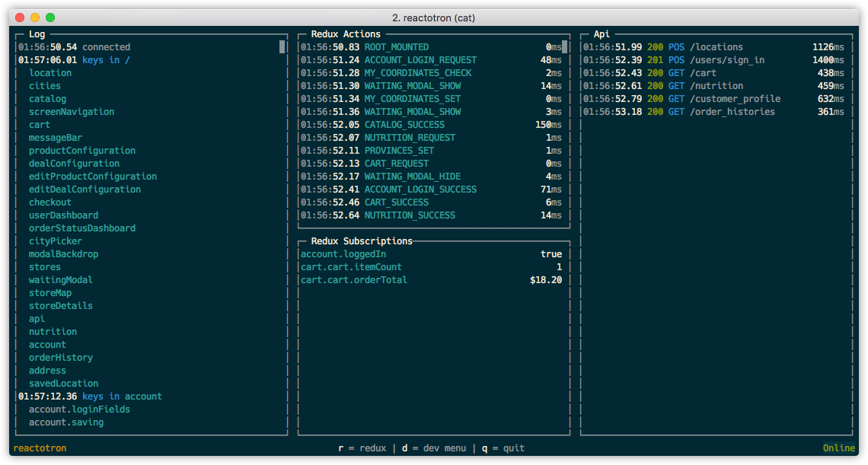Select the CART_SUCCESS action
This screenshot has height=465, width=868.
[x=431, y=202]
